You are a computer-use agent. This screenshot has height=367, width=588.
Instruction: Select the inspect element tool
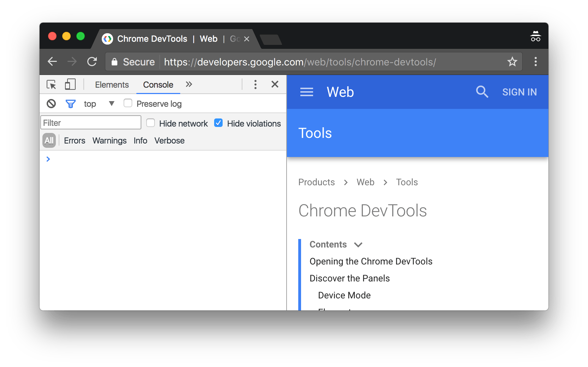pyautogui.click(x=51, y=85)
